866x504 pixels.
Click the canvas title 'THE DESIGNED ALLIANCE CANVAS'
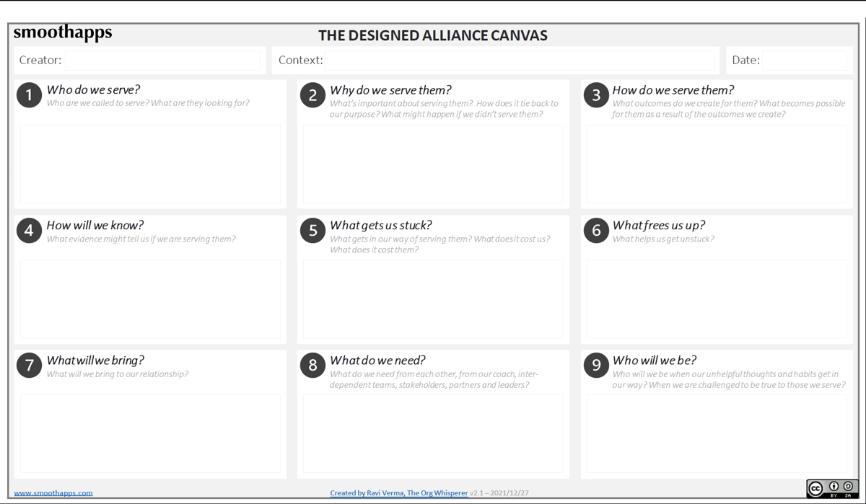432,35
